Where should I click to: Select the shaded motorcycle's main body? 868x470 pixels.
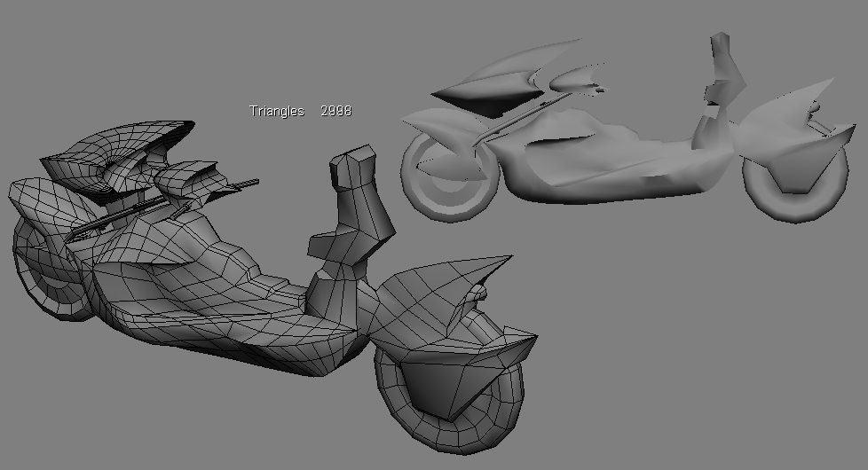[x=604, y=160]
